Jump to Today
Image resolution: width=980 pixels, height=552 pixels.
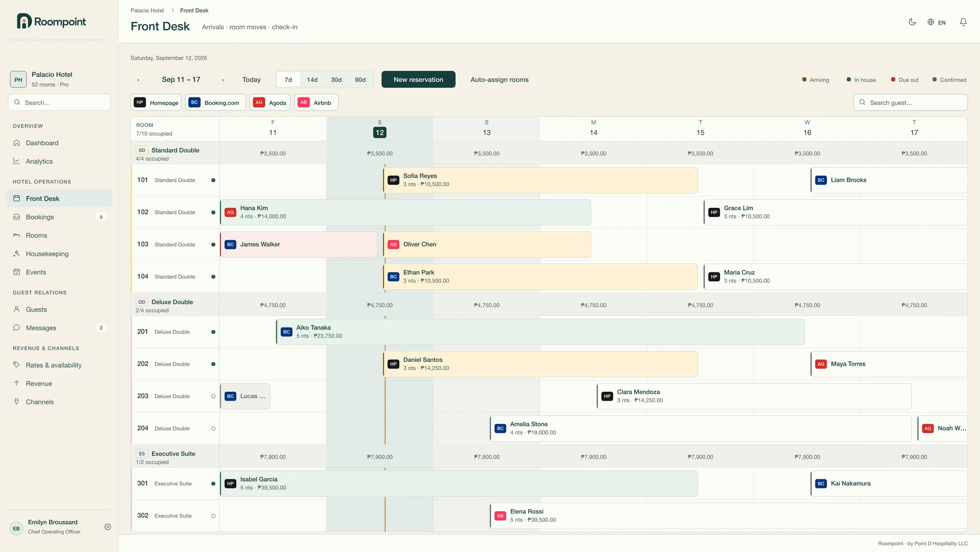tap(252, 80)
